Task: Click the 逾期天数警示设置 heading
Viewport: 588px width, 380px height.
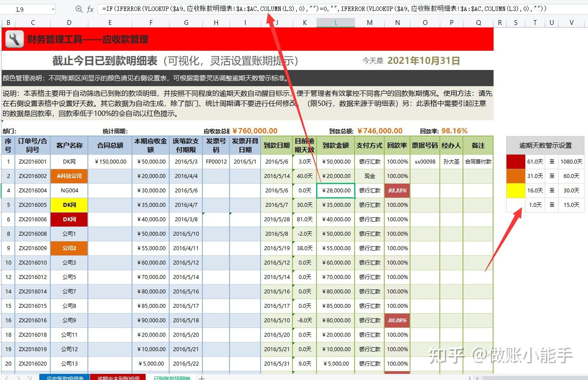Action: click(x=545, y=146)
